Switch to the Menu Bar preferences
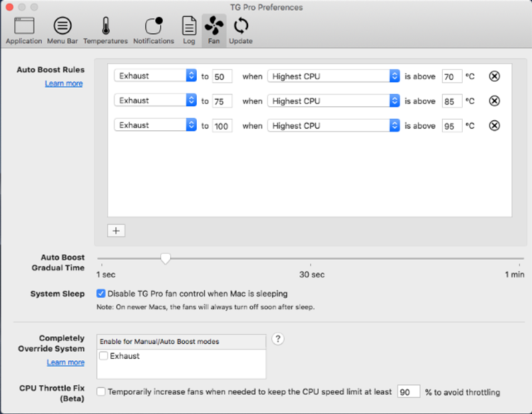The width and height of the screenshot is (532, 414). coord(63,31)
